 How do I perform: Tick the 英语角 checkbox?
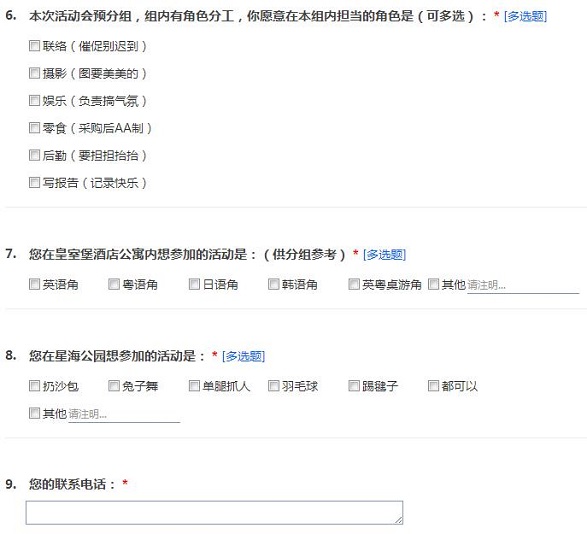coord(34,284)
